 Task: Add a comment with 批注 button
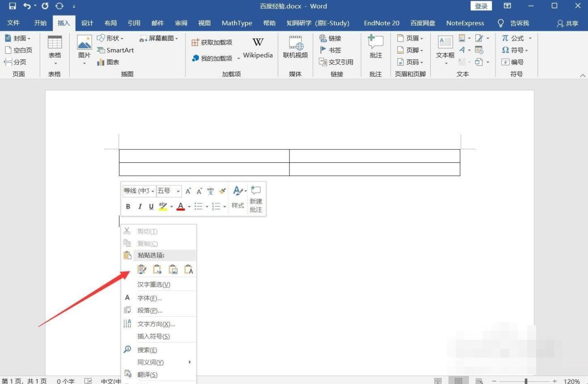[376, 47]
